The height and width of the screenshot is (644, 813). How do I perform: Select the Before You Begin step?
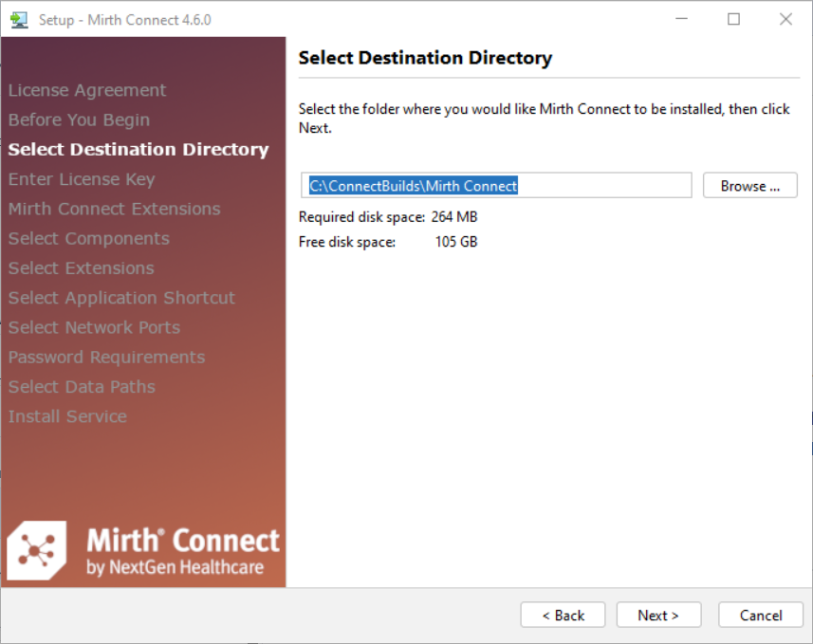coord(79,120)
